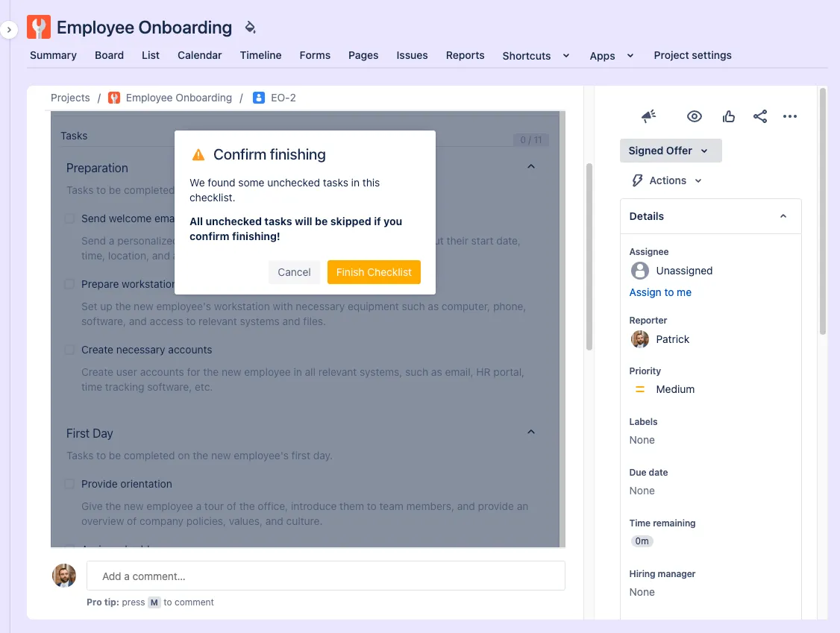Image resolution: width=840 pixels, height=633 pixels.
Task: Open the Timeline tab
Action: pos(260,55)
